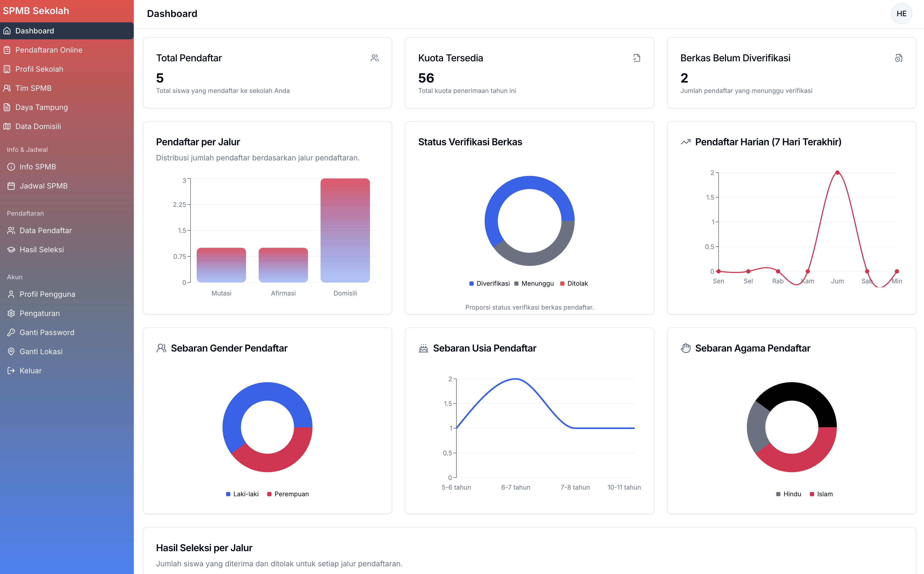Image resolution: width=924 pixels, height=574 pixels.
Task: Open Pendaftaran Online via its clipboard icon
Action: [x=8, y=50]
